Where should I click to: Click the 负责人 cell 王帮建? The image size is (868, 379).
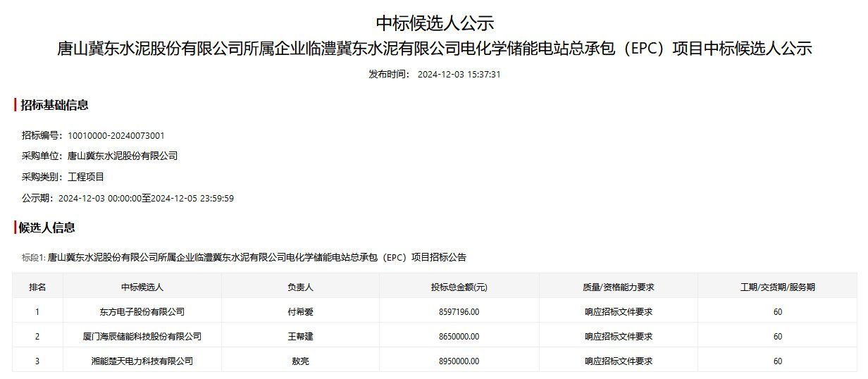[301, 336]
